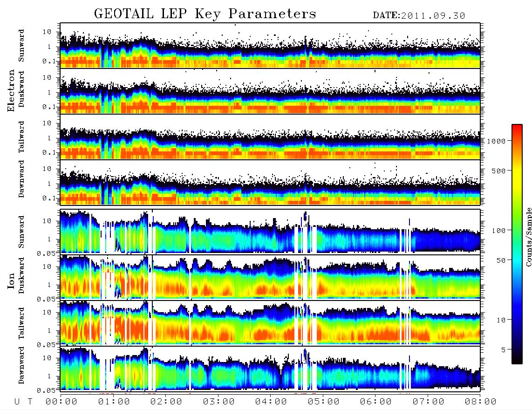Click the 08:00 time tick label
Screen dimensions: 532x410
(x=481, y=402)
